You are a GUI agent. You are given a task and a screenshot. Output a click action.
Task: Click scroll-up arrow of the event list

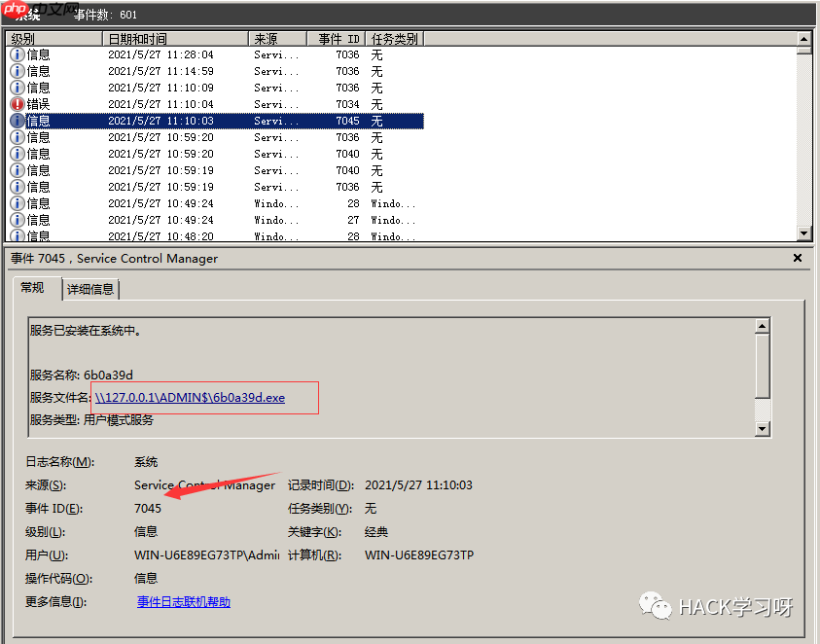tap(805, 41)
